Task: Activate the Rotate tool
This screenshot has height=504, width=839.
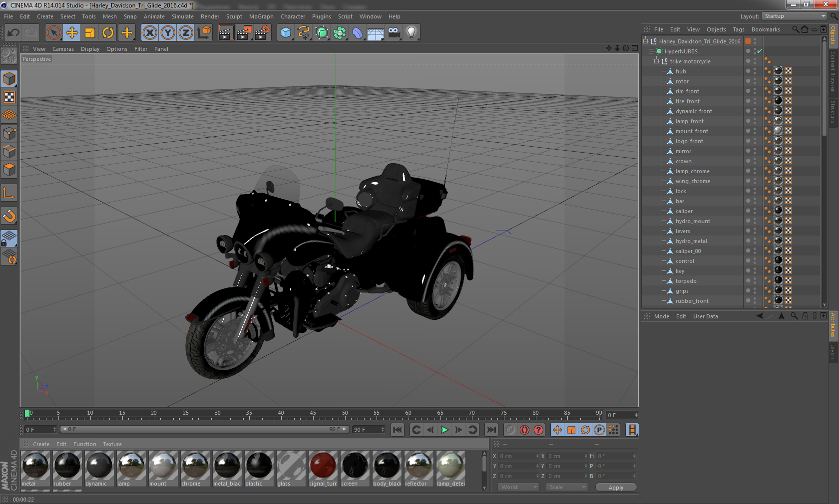Action: [108, 33]
